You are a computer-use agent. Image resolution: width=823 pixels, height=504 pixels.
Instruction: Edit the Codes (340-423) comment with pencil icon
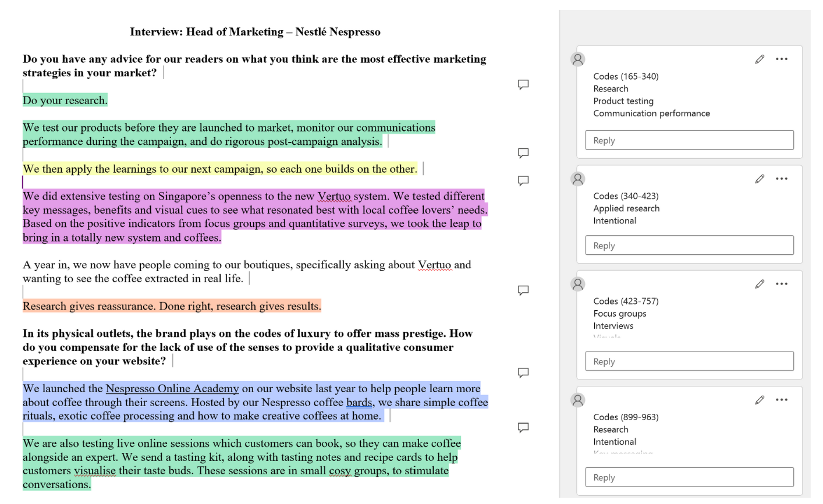click(x=760, y=179)
